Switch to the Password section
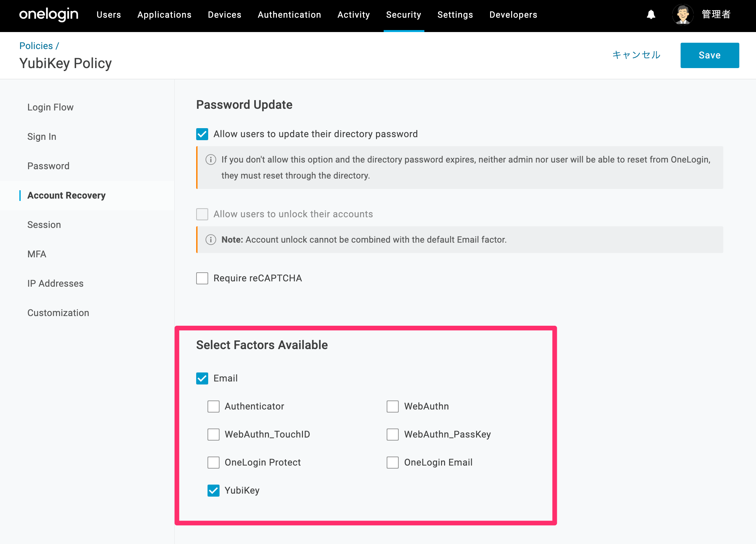The image size is (756, 544). (48, 166)
